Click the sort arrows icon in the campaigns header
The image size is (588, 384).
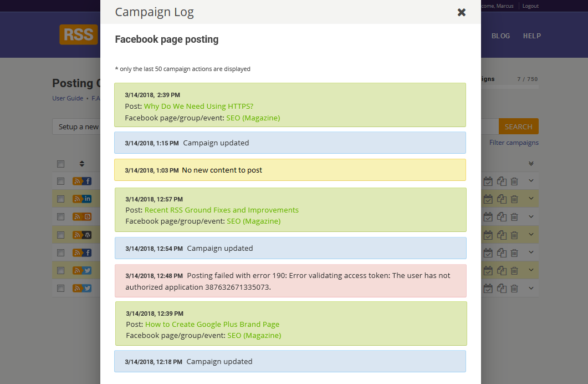click(82, 164)
